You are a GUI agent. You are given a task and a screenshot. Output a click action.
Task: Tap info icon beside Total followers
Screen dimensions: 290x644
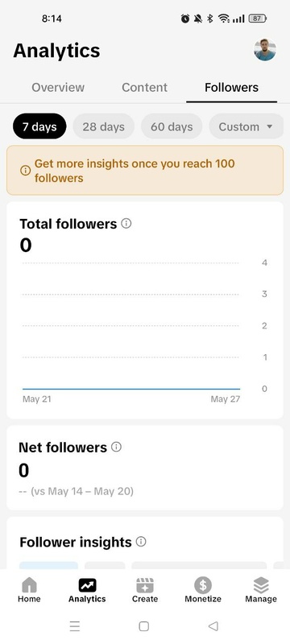click(x=126, y=224)
